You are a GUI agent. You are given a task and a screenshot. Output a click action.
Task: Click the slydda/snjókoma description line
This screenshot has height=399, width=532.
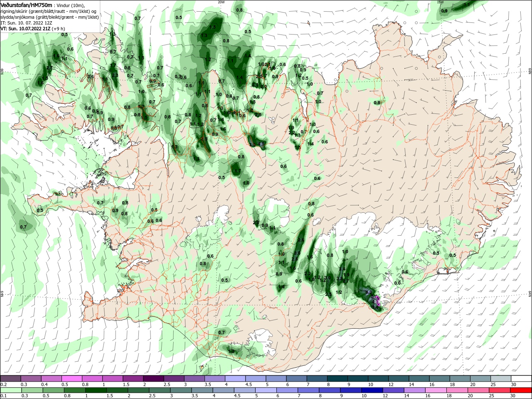point(49,17)
